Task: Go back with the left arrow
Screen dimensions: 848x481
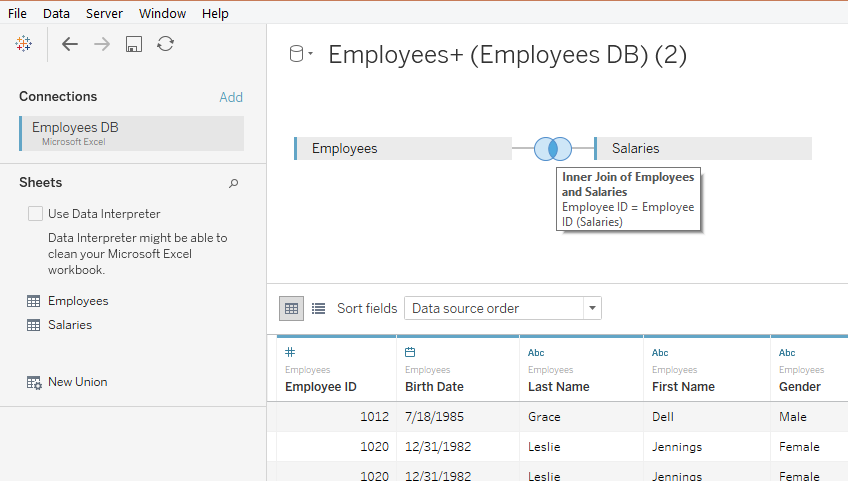Action: (x=70, y=44)
